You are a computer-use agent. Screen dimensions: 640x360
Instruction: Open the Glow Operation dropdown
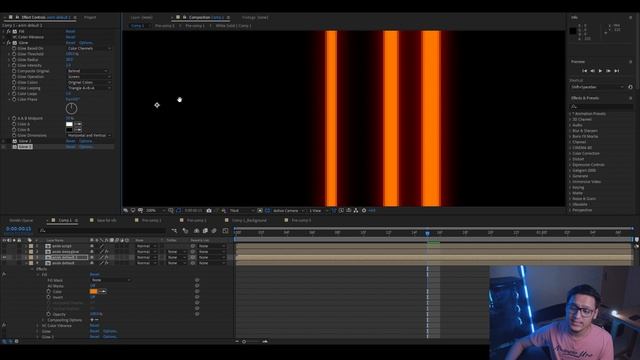pyautogui.click(x=89, y=77)
